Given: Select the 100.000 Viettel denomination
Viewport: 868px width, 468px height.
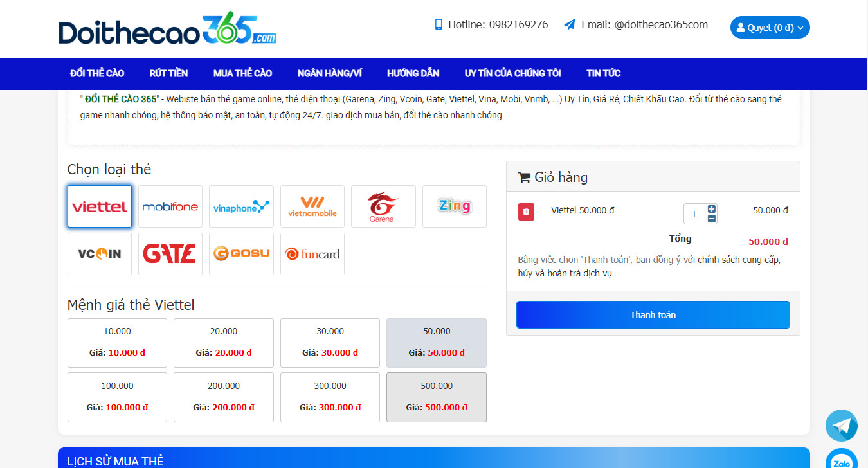Looking at the screenshot, I should (x=117, y=397).
